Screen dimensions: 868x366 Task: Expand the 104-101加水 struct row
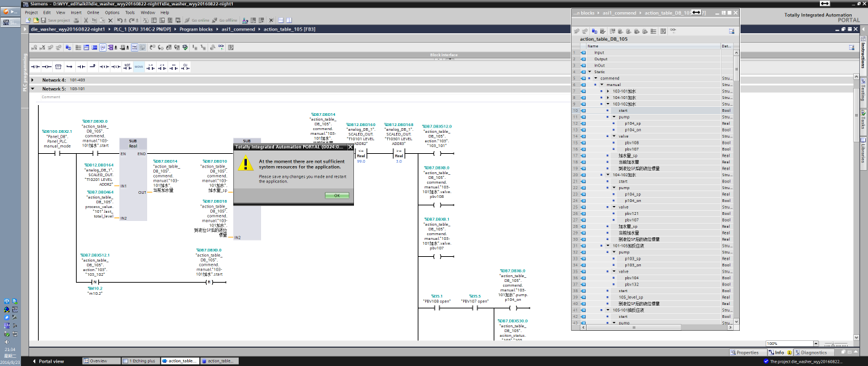(x=608, y=98)
